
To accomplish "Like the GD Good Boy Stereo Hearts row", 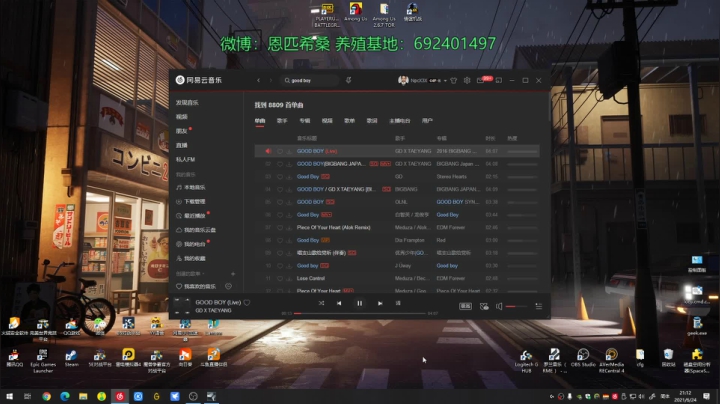I will (x=280, y=177).
